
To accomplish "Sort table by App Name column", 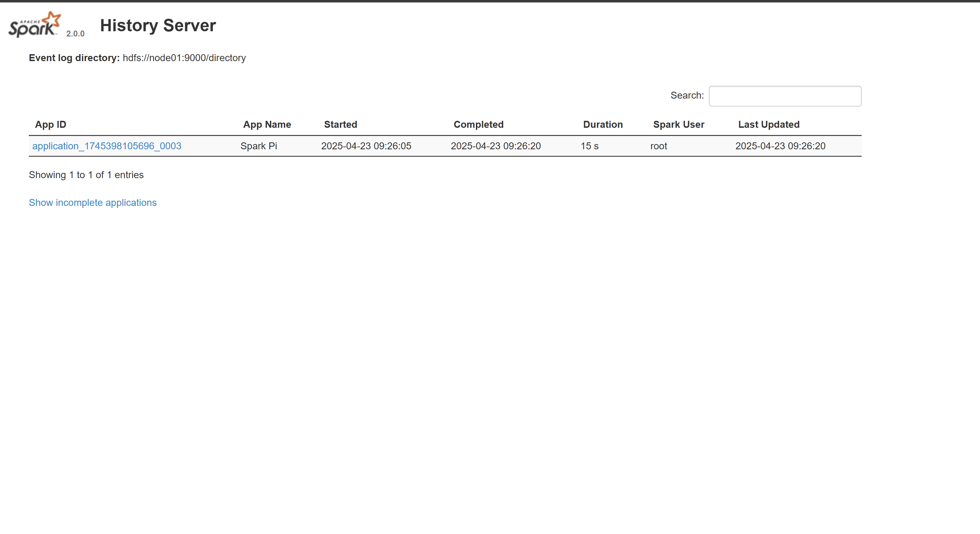I will (x=267, y=124).
